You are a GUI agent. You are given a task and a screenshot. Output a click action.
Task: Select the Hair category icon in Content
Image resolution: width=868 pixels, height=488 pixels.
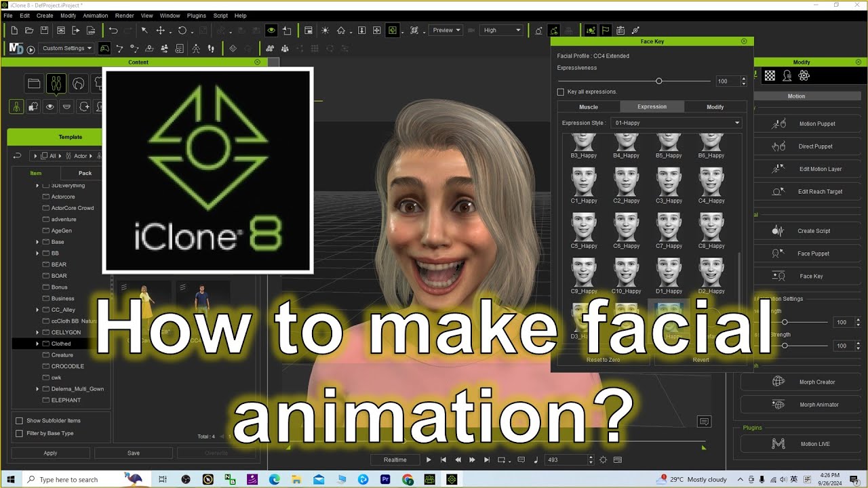[x=79, y=84]
